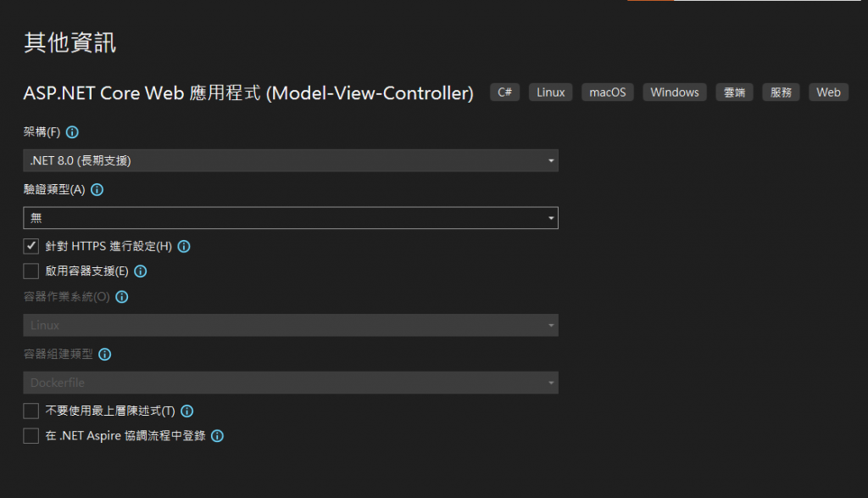Click the info icon beside 驗證類型(A)
868x498 pixels.
[x=97, y=190]
